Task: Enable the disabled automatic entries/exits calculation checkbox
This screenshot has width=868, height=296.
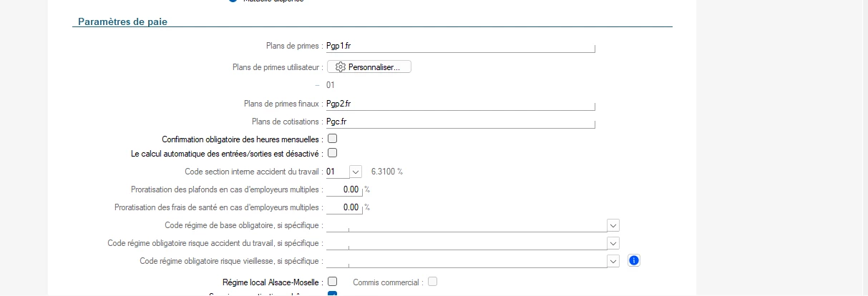Action: [x=332, y=152]
